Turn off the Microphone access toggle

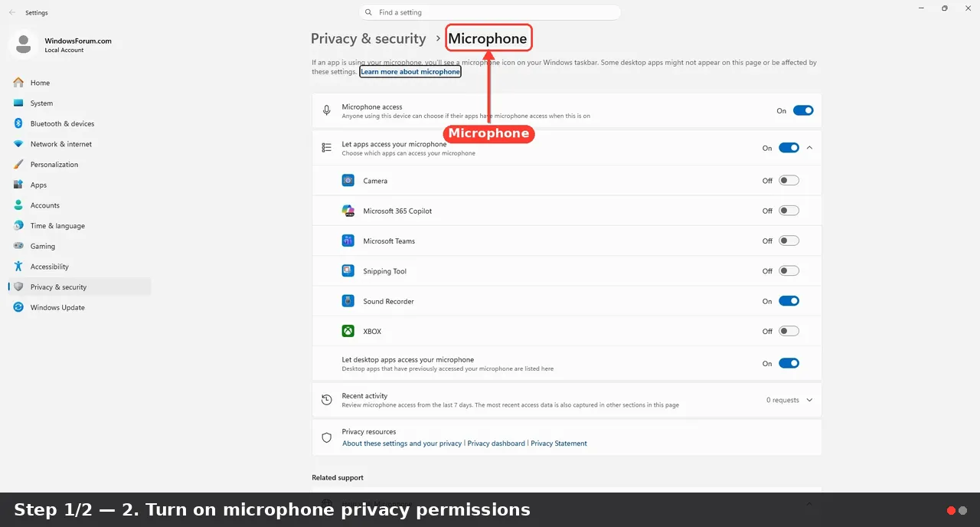pos(803,110)
